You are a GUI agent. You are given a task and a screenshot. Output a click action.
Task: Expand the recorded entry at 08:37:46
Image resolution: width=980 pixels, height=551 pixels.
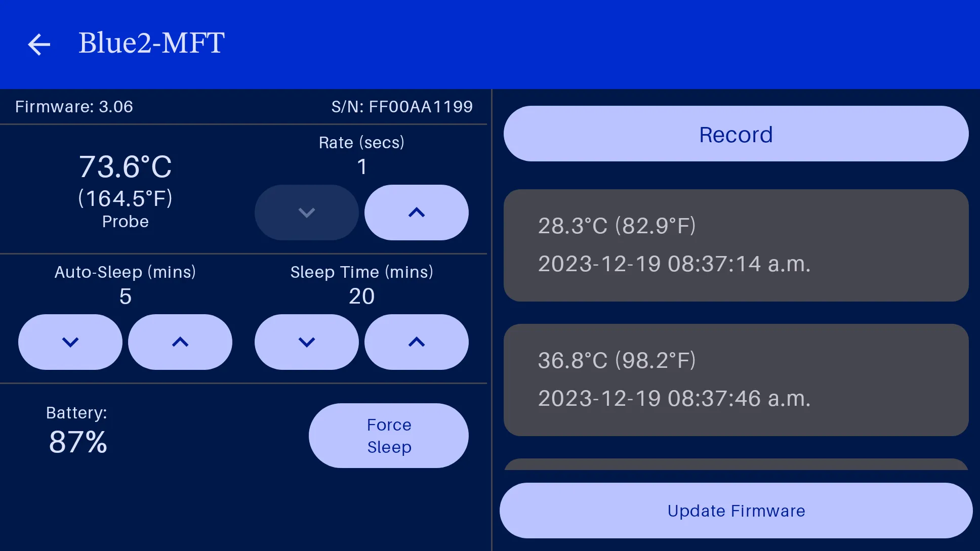click(736, 379)
